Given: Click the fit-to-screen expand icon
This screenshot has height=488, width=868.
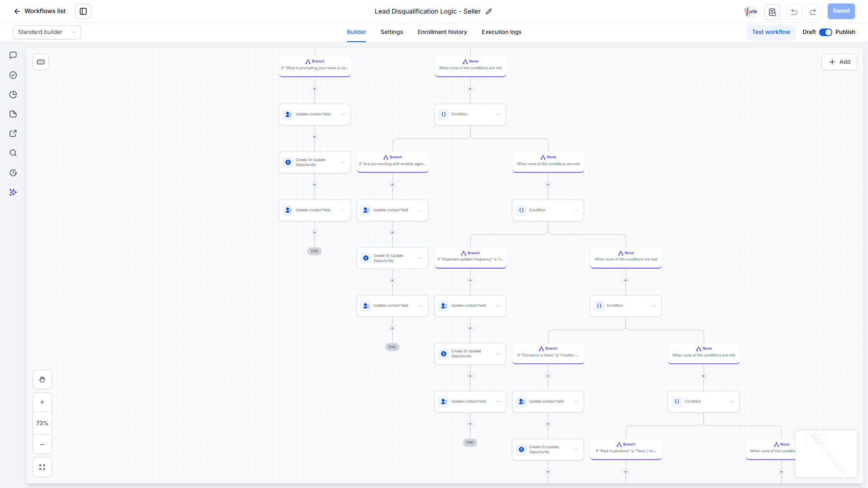Looking at the screenshot, I should point(42,467).
